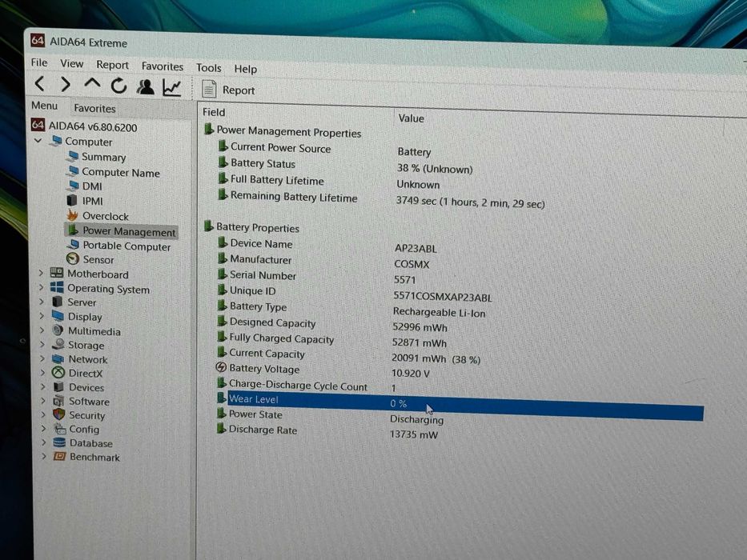Click the Operating System Windows icon
The width and height of the screenshot is (747, 560).
(57, 287)
